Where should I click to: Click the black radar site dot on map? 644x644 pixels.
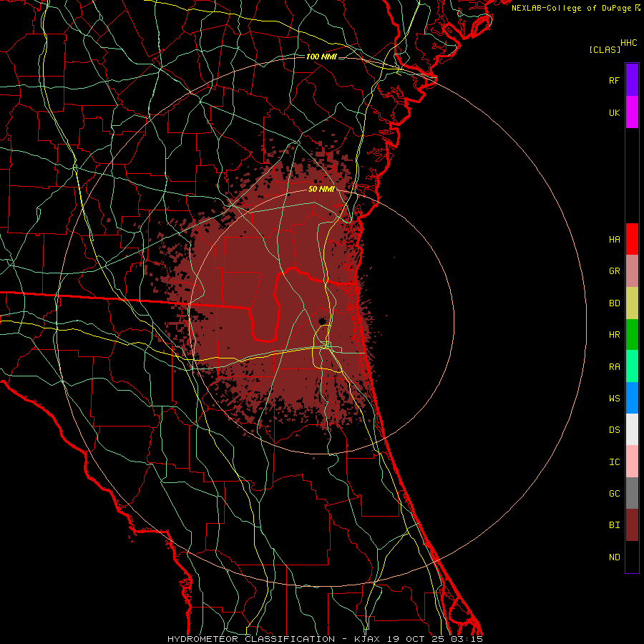(x=322, y=321)
